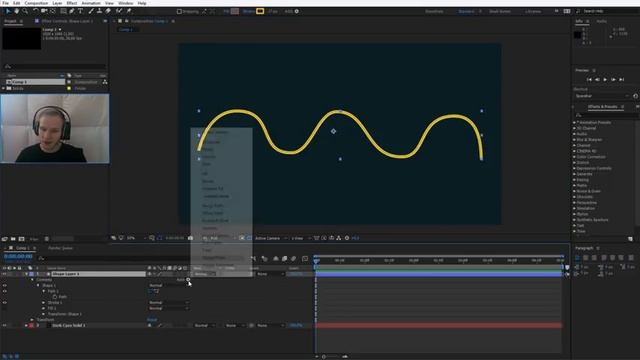The width and height of the screenshot is (640, 360).
Task: Expand the Fill 1 properties
Action: (x=44, y=308)
